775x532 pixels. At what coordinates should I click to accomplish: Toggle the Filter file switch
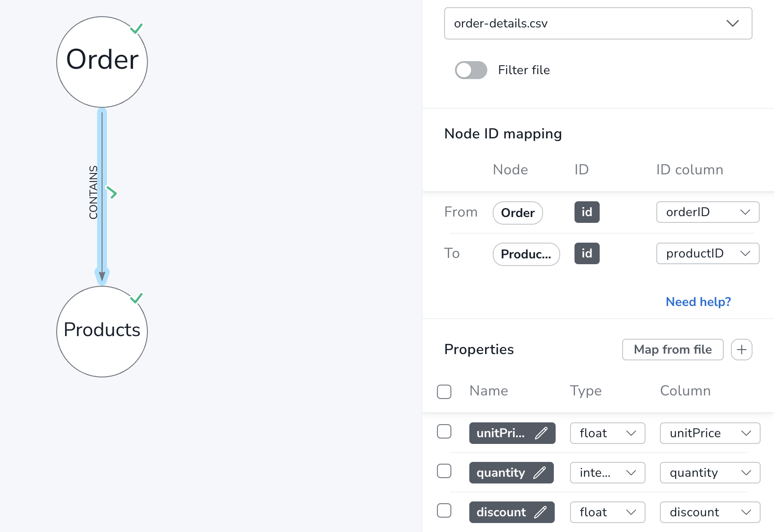471,70
